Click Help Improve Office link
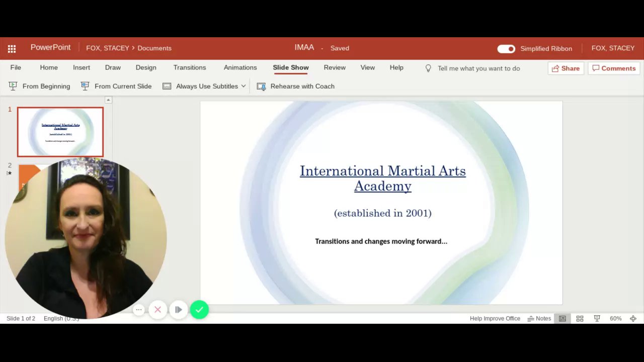The height and width of the screenshot is (362, 644). coord(495,318)
